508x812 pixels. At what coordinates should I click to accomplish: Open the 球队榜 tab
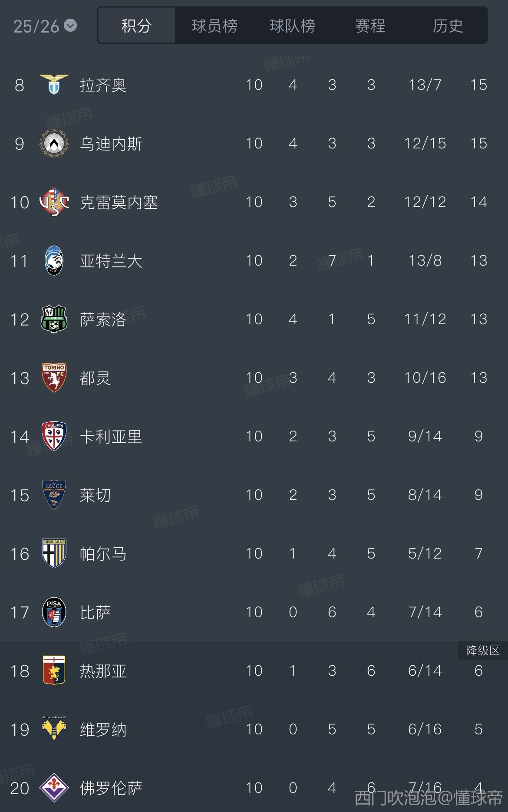point(292,26)
